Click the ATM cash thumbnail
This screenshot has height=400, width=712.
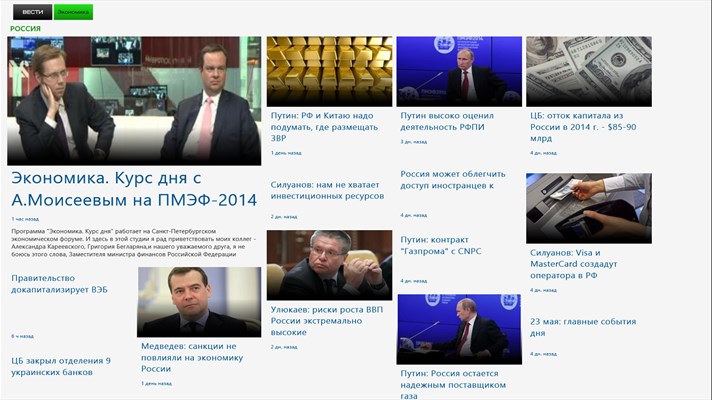coord(589,208)
